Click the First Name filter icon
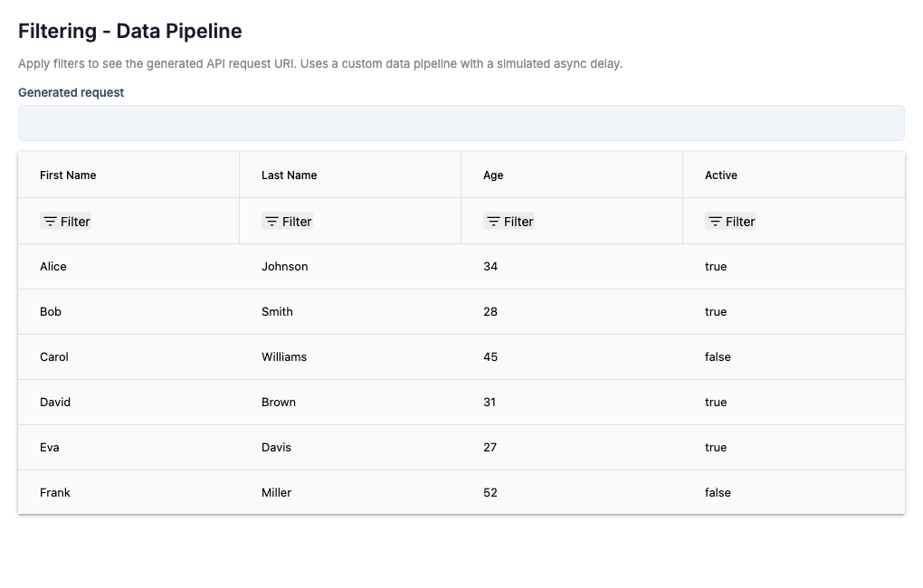 51,222
